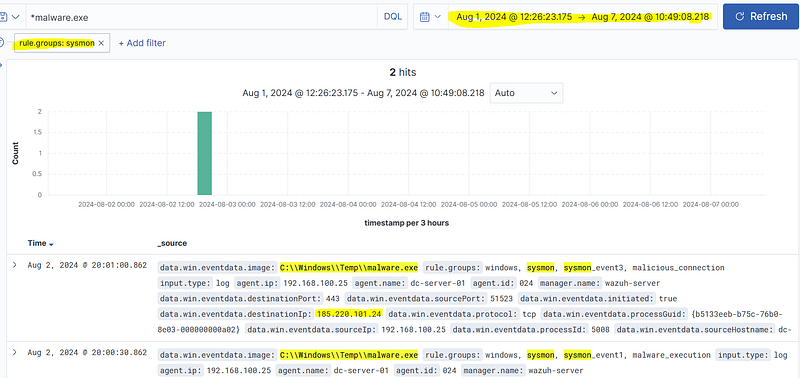Click the circular refresh icon inside Refresh
This screenshot has width=800, height=378.
coord(739,17)
